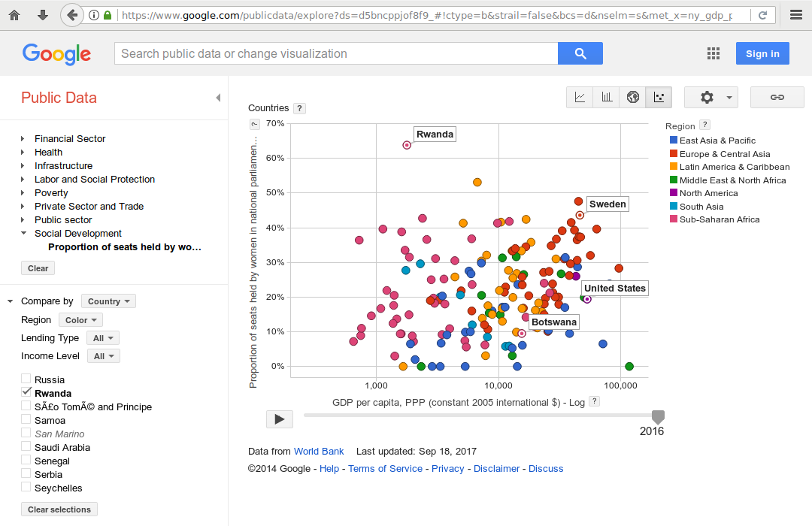Click the 2016 year slider handle
812x526 pixels.
coord(658,416)
